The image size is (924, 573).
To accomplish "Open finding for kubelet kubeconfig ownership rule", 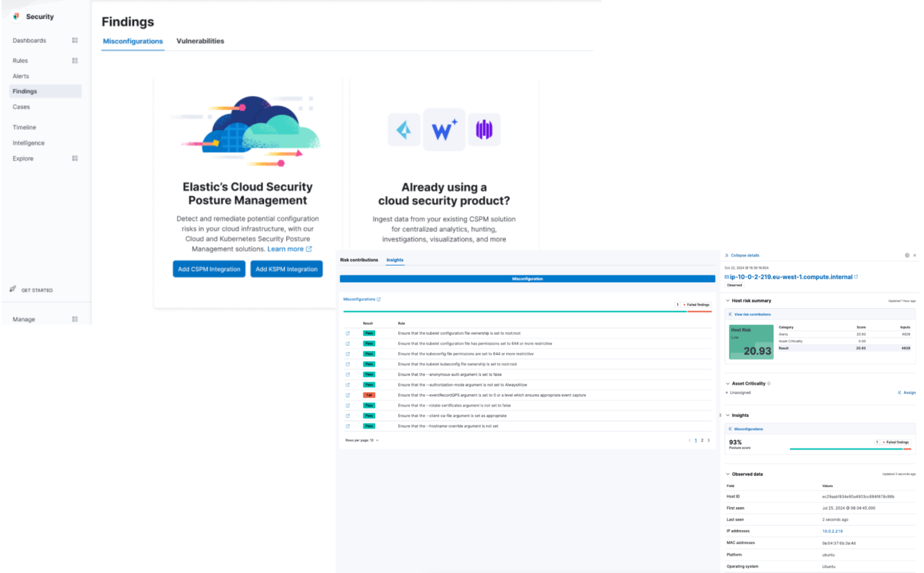I will pos(348,364).
